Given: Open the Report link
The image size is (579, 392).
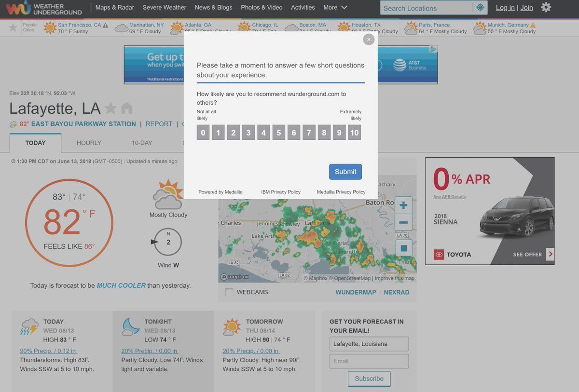Looking at the screenshot, I should coord(159,124).
